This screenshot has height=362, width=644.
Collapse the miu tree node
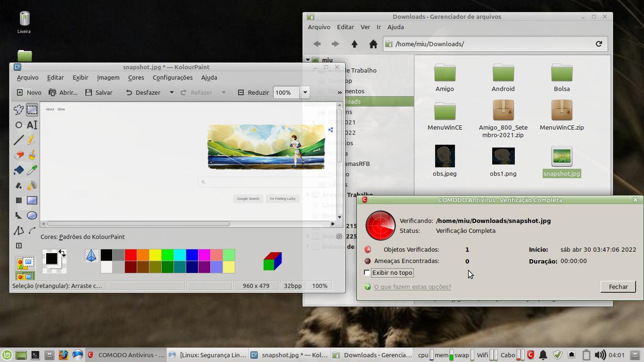(x=308, y=60)
